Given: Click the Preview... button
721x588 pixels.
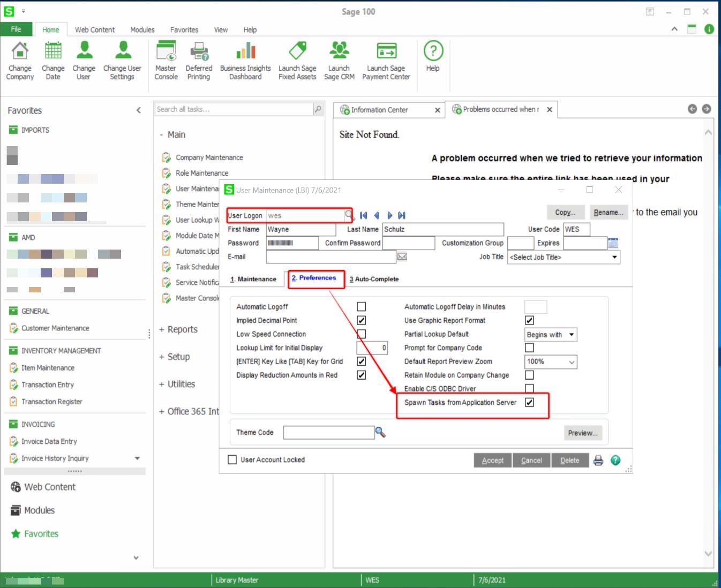Looking at the screenshot, I should pyautogui.click(x=583, y=433).
